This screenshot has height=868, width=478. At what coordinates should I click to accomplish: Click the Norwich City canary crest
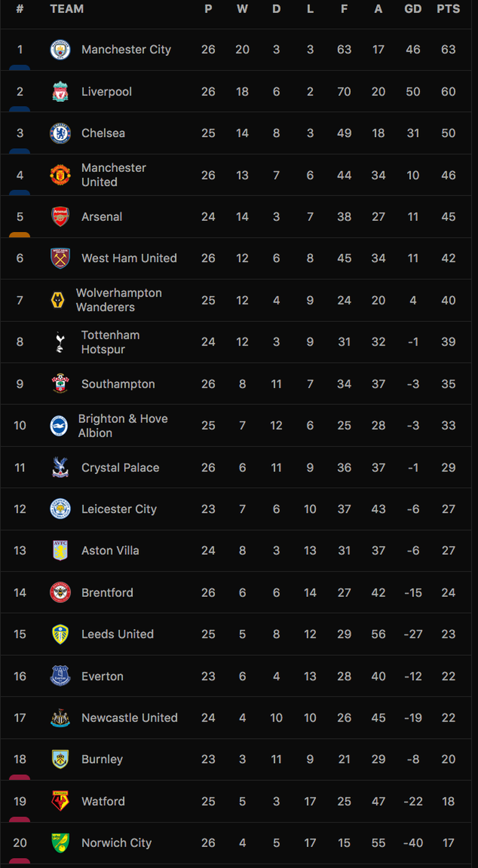[x=60, y=843]
